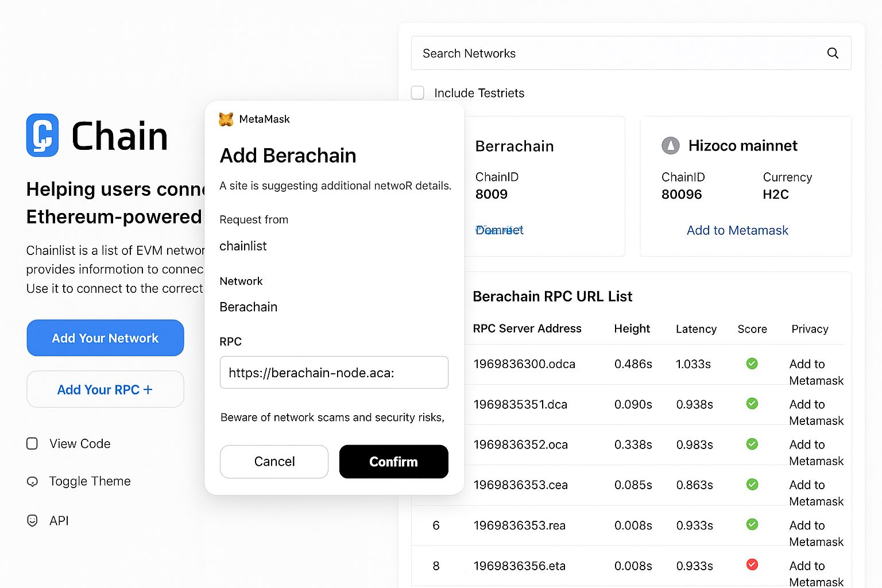Click green score checkmark for 1969836300.odca
The height and width of the screenshot is (588, 882).
click(x=752, y=363)
